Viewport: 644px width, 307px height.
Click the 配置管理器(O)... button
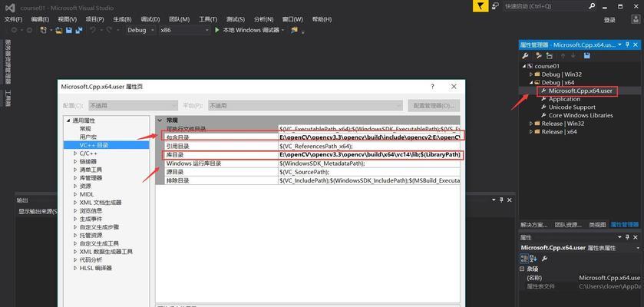[434, 105]
